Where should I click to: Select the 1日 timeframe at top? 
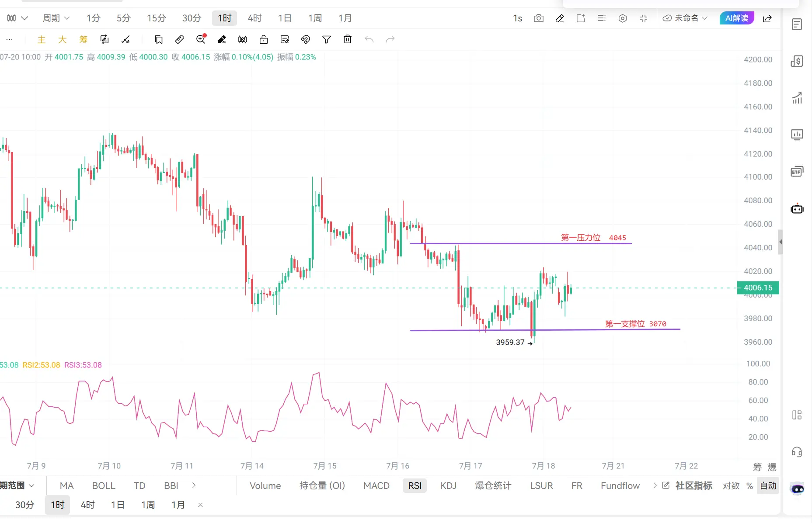(285, 18)
